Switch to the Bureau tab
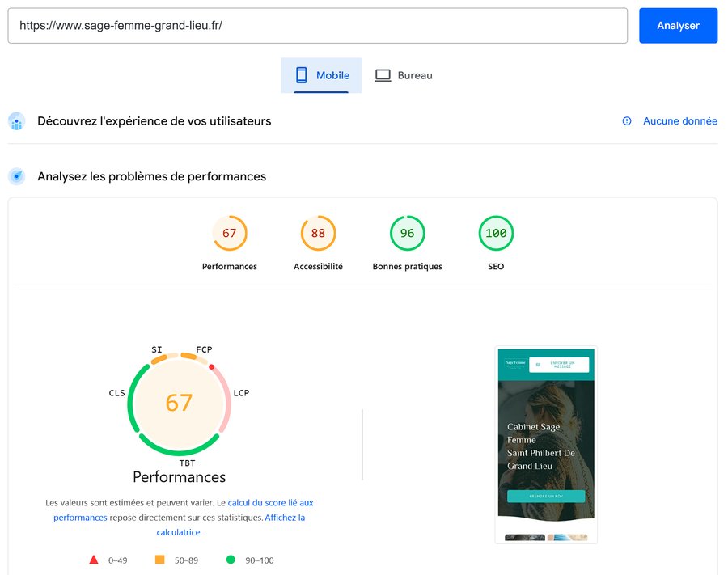728x575 pixels. [x=404, y=74]
